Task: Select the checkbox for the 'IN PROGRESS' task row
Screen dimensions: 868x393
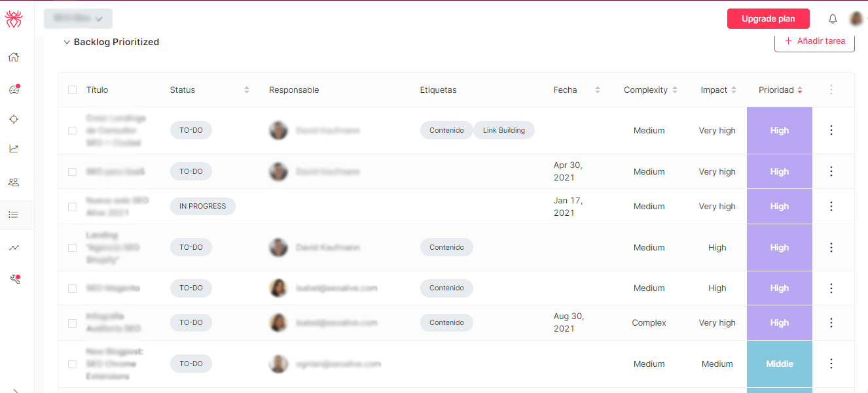Action: click(72, 206)
